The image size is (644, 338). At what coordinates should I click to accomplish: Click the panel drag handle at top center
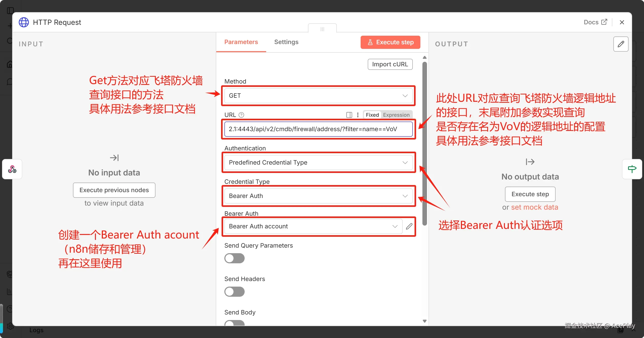[322, 29]
